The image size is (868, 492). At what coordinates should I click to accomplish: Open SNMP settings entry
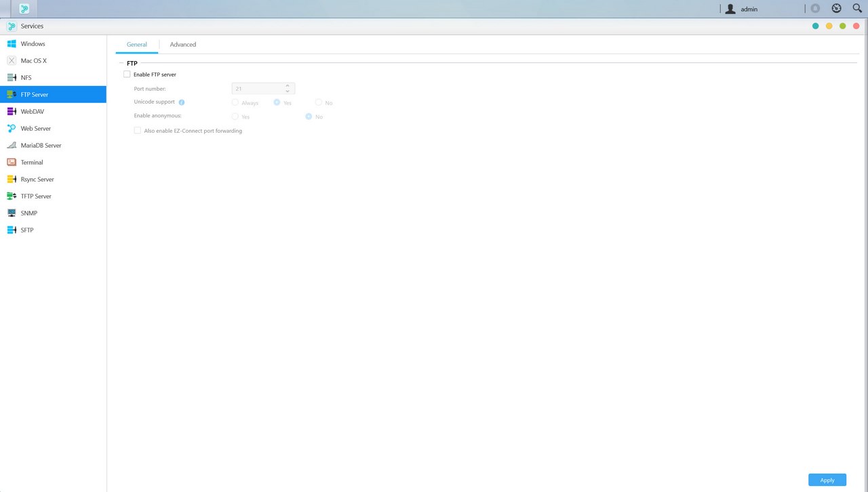[x=53, y=213]
